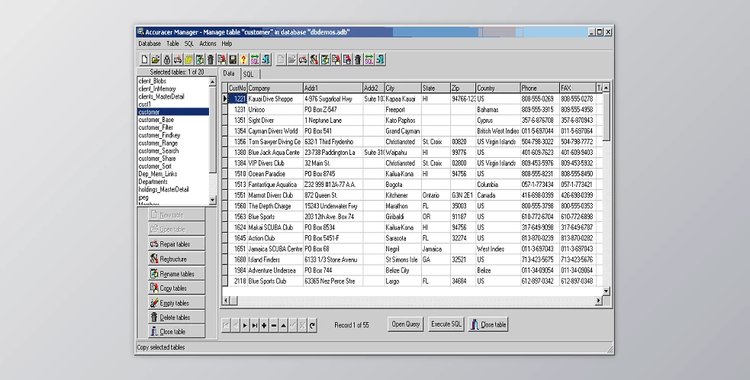Viewport: 750px width, 380px height.
Task: Click the ambulance repair icon next to padlock
Action: click(x=177, y=59)
